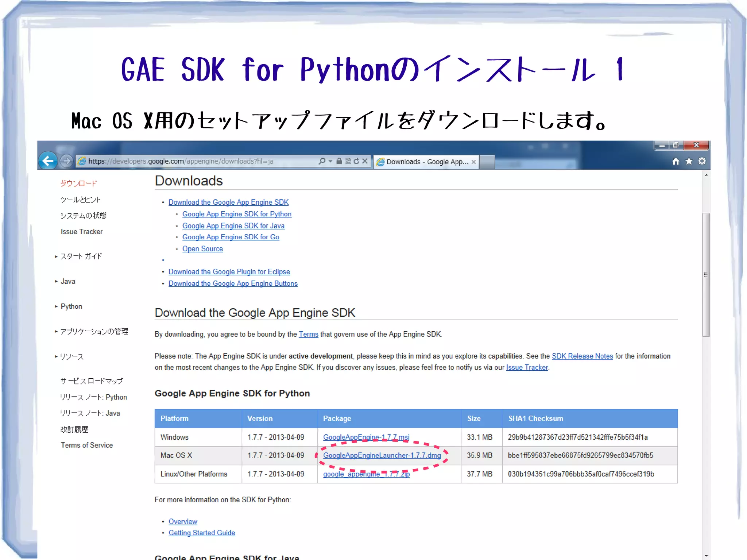Click Google App Engine SDK for Java link
Image resolution: width=747 pixels, height=560 pixels.
click(233, 226)
